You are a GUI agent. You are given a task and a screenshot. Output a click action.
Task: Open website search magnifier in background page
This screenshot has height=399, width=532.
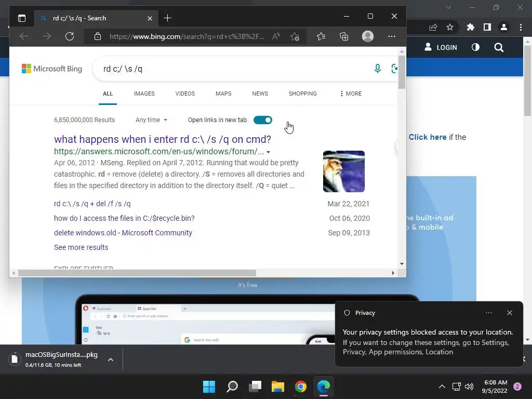(499, 47)
